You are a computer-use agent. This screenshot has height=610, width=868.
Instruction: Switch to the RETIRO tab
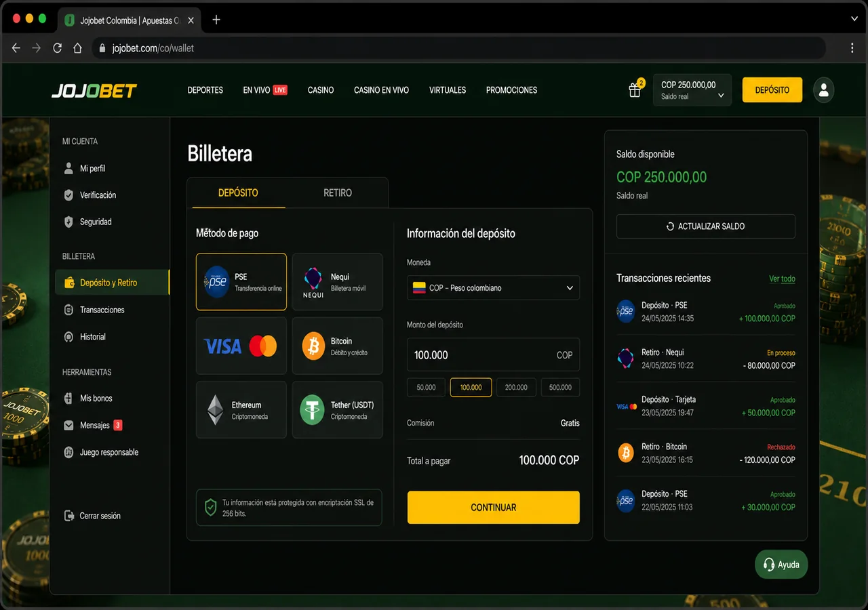coord(338,193)
